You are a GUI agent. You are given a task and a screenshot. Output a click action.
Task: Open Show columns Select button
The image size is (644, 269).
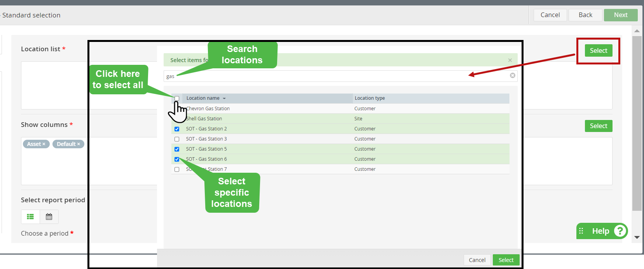pyautogui.click(x=599, y=126)
